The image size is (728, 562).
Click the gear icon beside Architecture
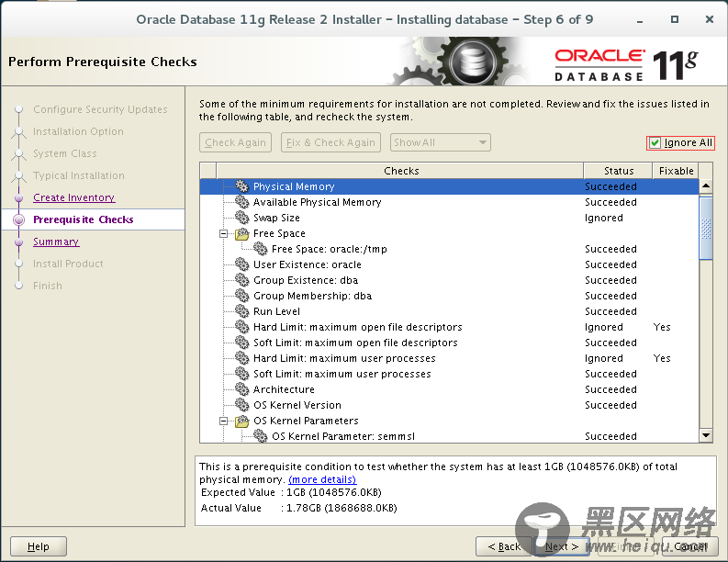point(241,389)
